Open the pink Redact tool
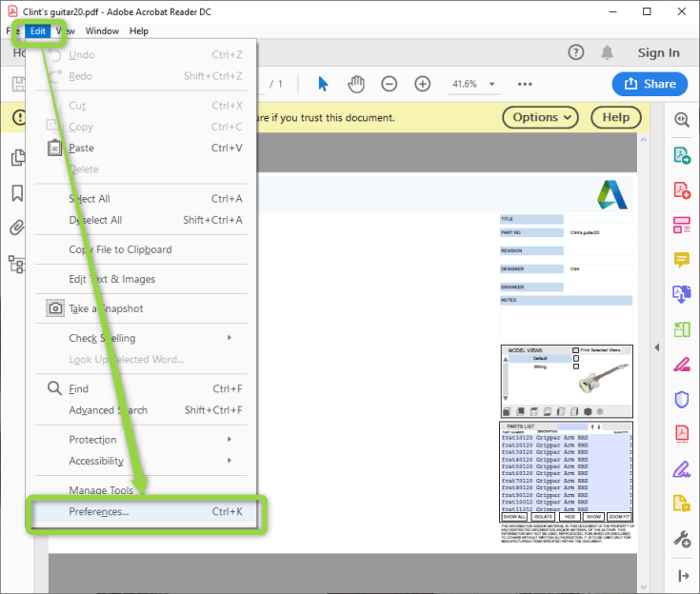 pyautogui.click(x=682, y=365)
